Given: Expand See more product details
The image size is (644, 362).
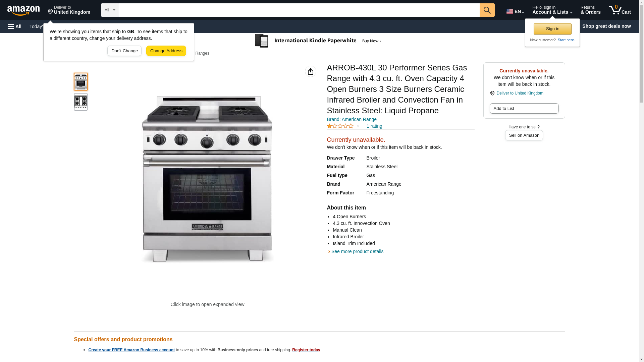Looking at the screenshot, I should 356,251.
